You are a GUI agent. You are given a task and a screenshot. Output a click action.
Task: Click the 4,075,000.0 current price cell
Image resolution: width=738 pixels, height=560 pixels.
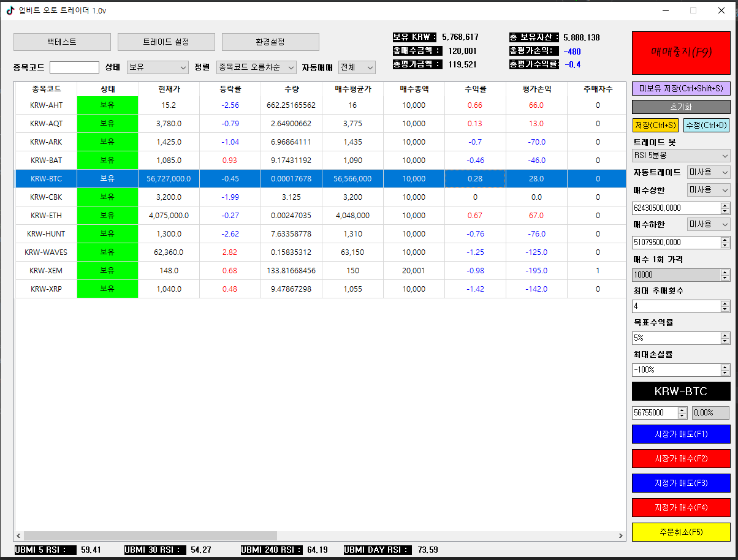[169, 216]
